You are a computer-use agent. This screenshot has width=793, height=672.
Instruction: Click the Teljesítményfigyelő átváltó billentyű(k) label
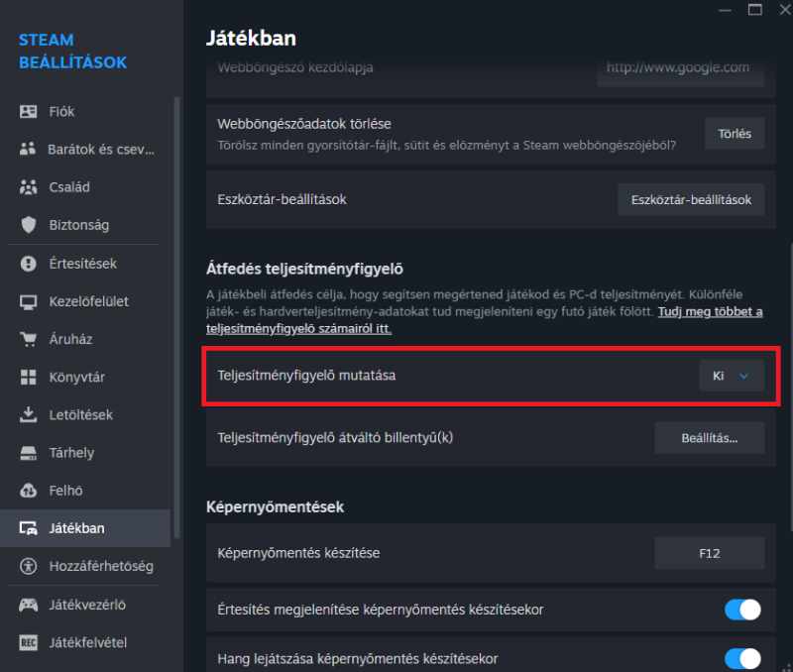point(335,438)
